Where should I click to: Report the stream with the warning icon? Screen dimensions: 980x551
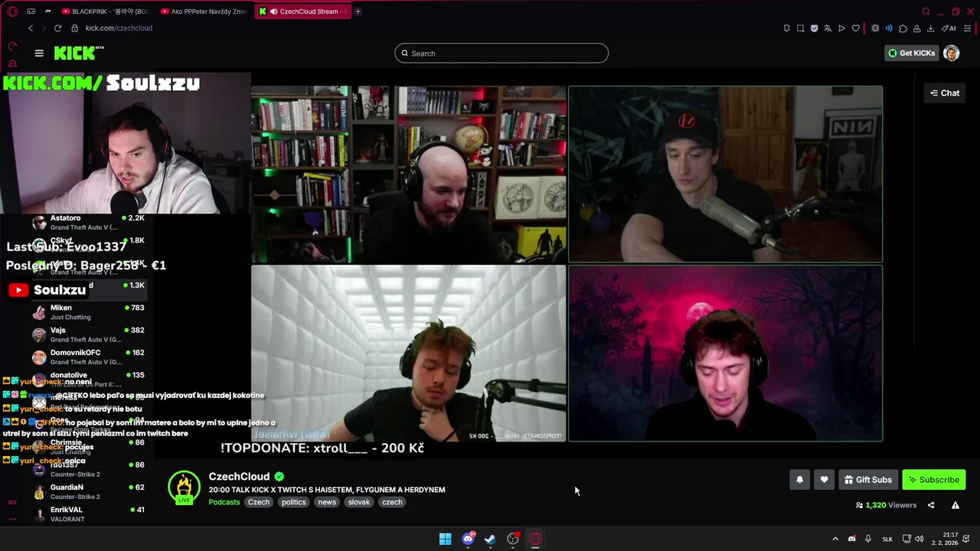[x=955, y=505]
